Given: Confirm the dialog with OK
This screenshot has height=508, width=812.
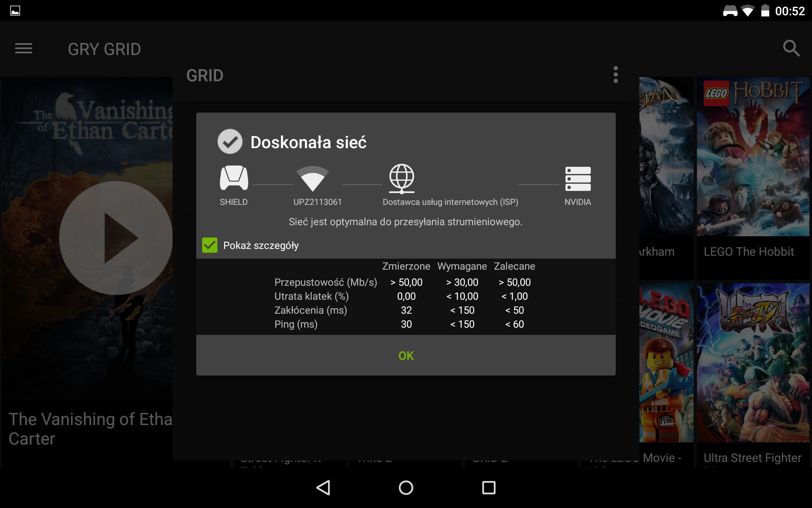Looking at the screenshot, I should 406,356.
